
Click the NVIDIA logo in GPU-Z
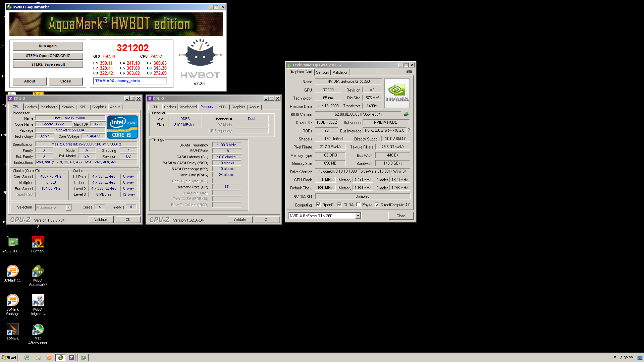397,93
